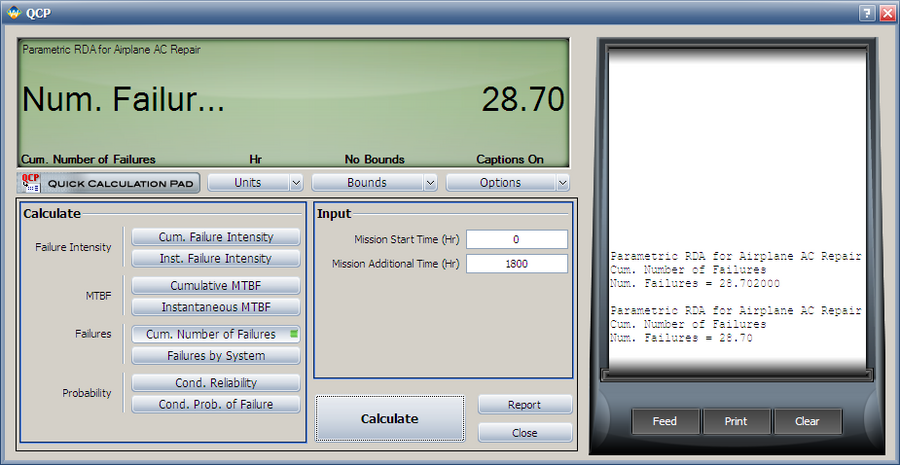Viewport: 900px width, 465px height.
Task: Open the Options dropdown arrow
Action: [562, 183]
